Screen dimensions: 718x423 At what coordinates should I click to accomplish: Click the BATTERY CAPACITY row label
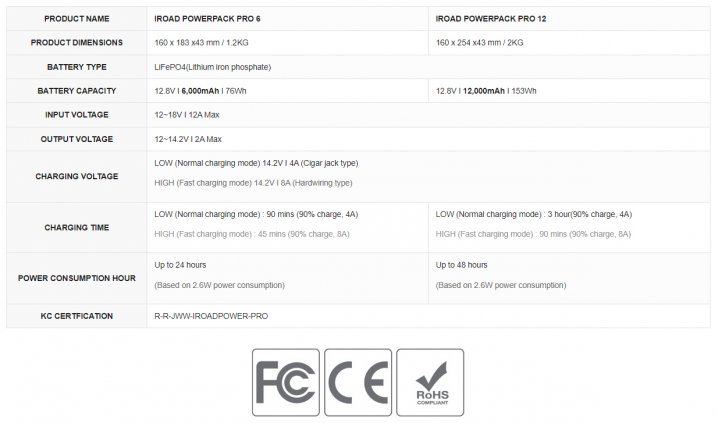pos(76,91)
